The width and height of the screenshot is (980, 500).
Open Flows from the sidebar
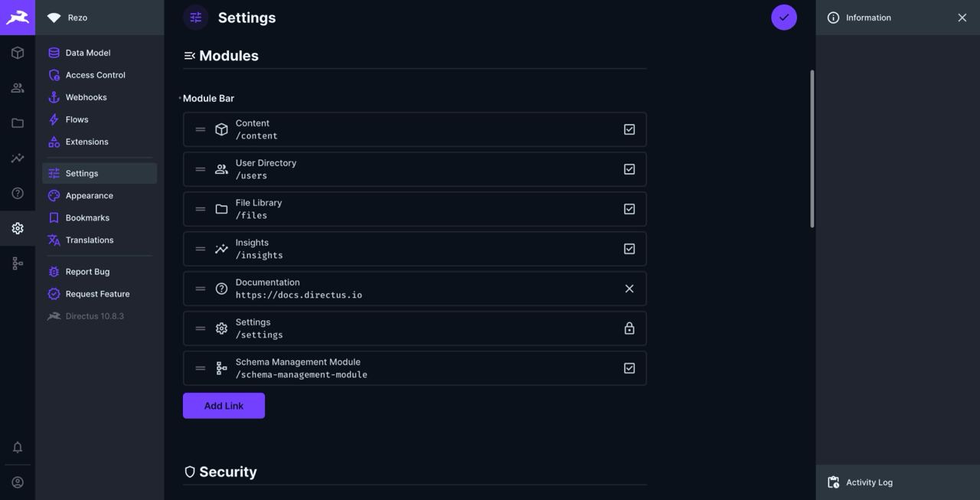click(x=77, y=117)
